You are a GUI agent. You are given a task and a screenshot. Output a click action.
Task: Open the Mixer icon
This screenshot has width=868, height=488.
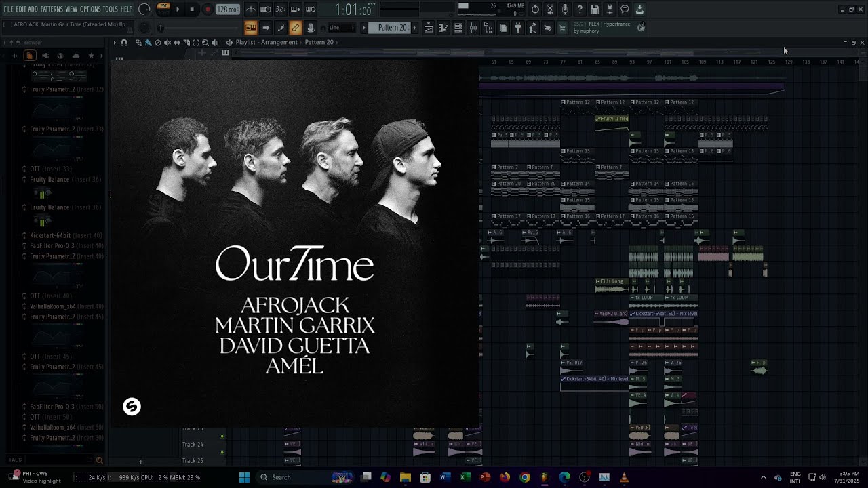pos(473,28)
